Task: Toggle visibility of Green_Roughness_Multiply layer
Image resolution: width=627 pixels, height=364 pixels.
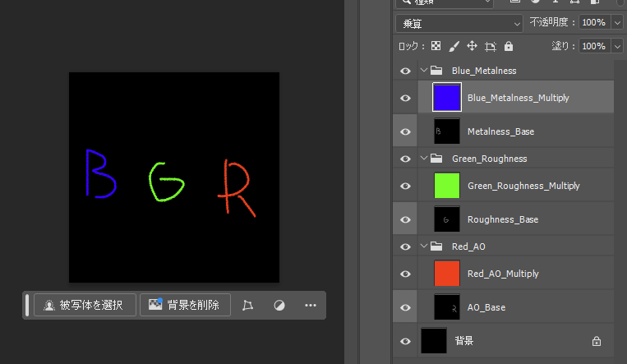Action: pyautogui.click(x=405, y=186)
